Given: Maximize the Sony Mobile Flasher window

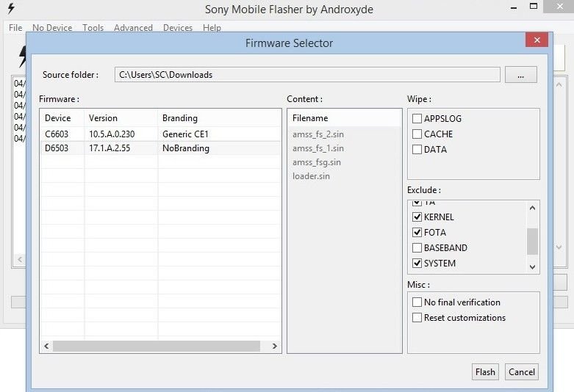Looking at the screenshot, I should pos(534,6).
